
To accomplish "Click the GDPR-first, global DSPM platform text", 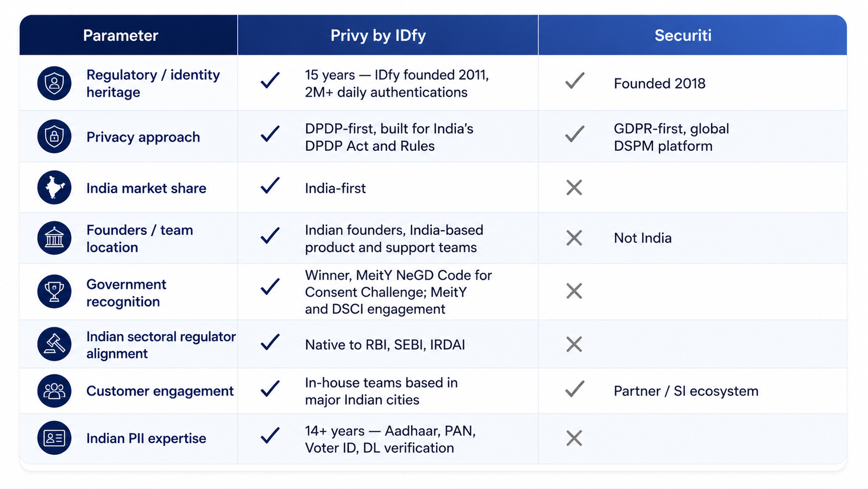I will click(671, 137).
